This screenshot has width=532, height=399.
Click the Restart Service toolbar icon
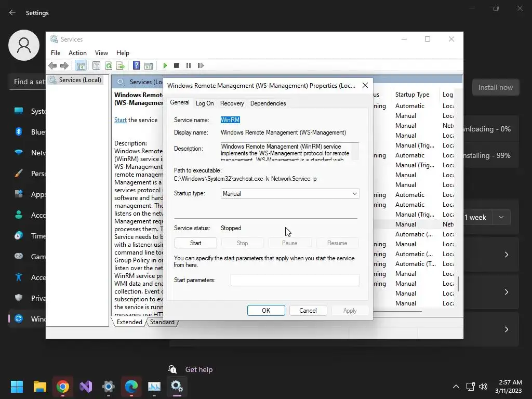pyautogui.click(x=201, y=65)
